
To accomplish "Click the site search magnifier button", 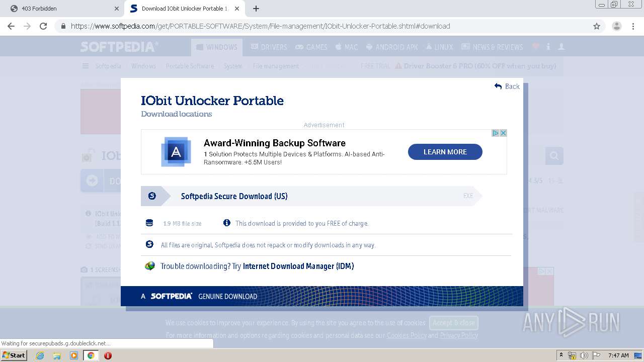I will (554, 156).
